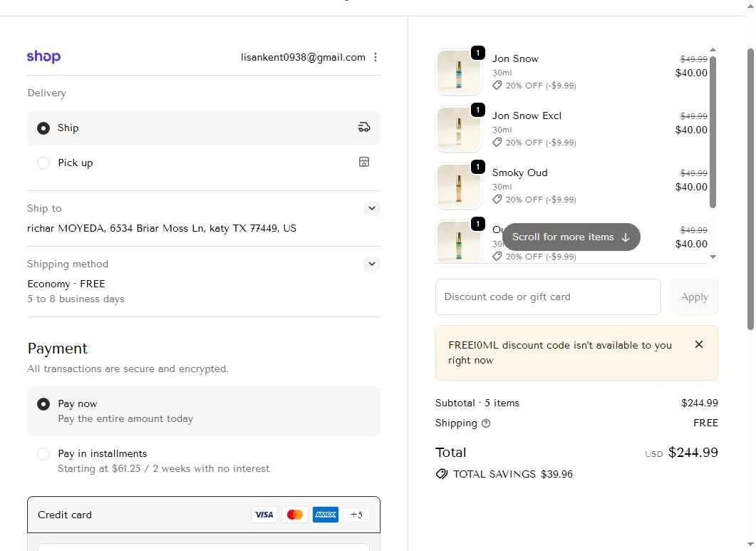756x551 pixels.
Task: Click the Discount code or gift card field
Action: 548,297
